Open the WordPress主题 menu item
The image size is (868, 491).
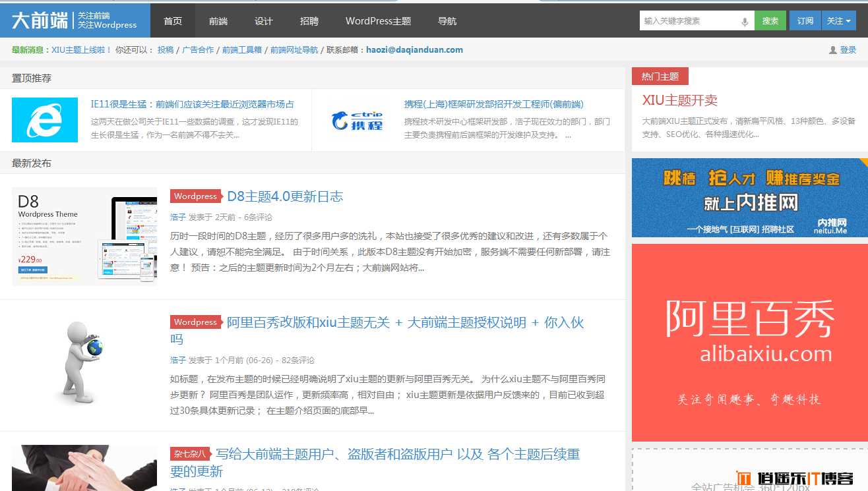[x=378, y=21]
